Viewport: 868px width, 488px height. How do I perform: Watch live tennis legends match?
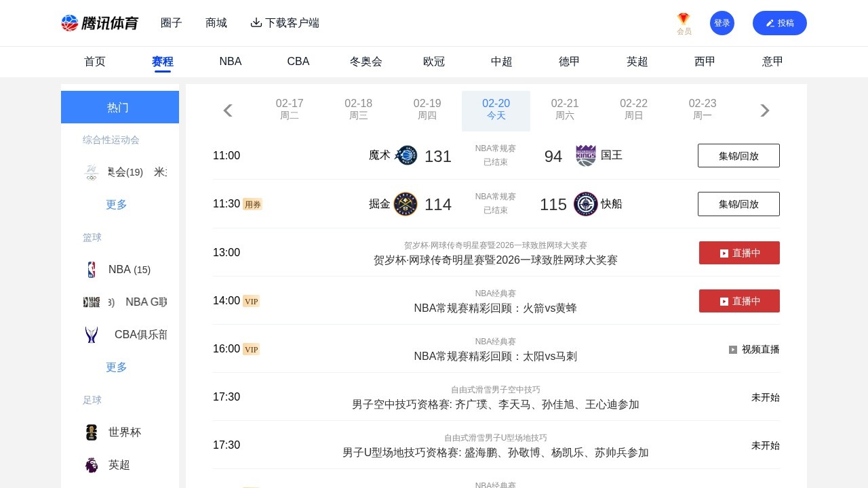coord(739,253)
